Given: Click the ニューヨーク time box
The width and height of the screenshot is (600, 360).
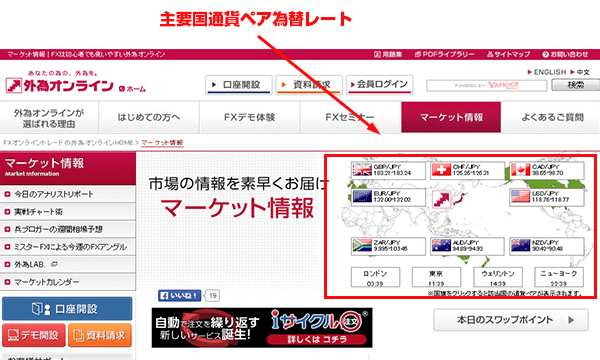Looking at the screenshot, I should pos(559,277).
